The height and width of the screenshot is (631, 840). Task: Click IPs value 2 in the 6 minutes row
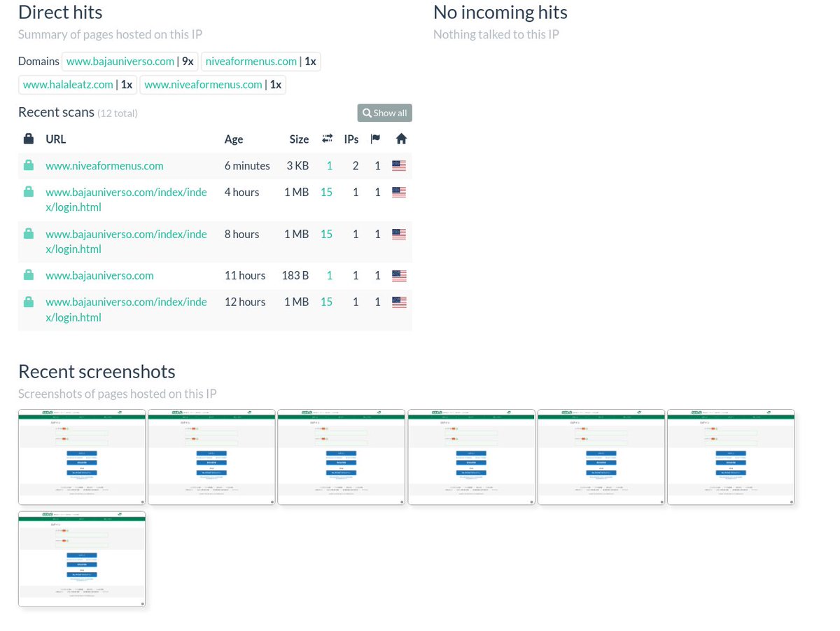(x=356, y=166)
